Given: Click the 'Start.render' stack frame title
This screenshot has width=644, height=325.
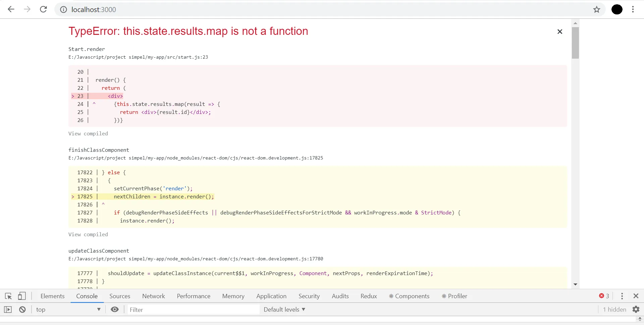Looking at the screenshot, I should pos(87,49).
